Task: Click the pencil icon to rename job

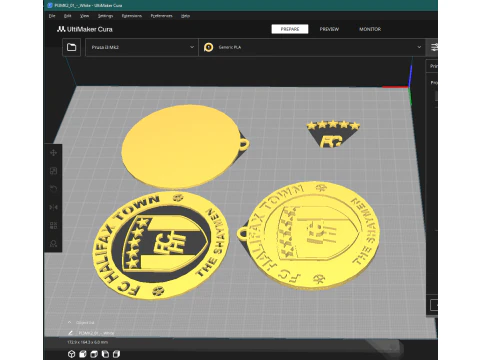Action: pyautogui.click(x=70, y=333)
